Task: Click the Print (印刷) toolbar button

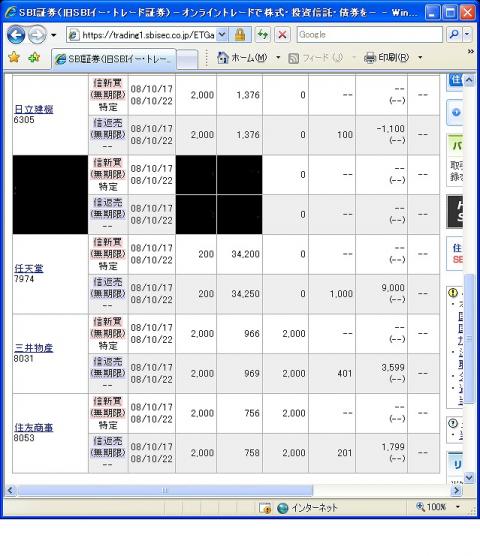Action: tap(387, 57)
